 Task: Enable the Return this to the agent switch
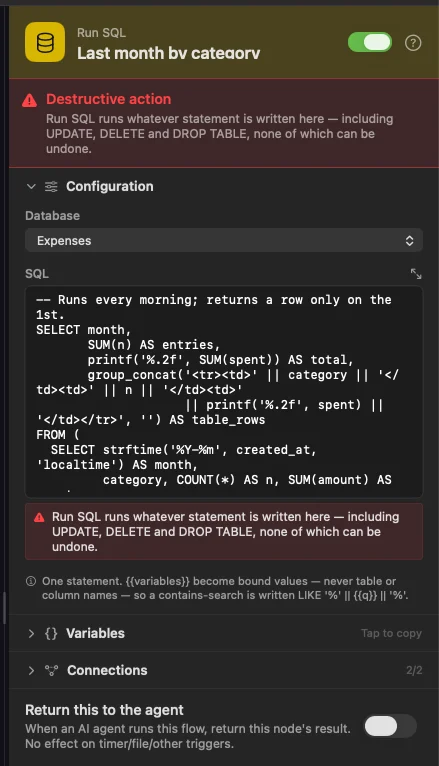390,726
